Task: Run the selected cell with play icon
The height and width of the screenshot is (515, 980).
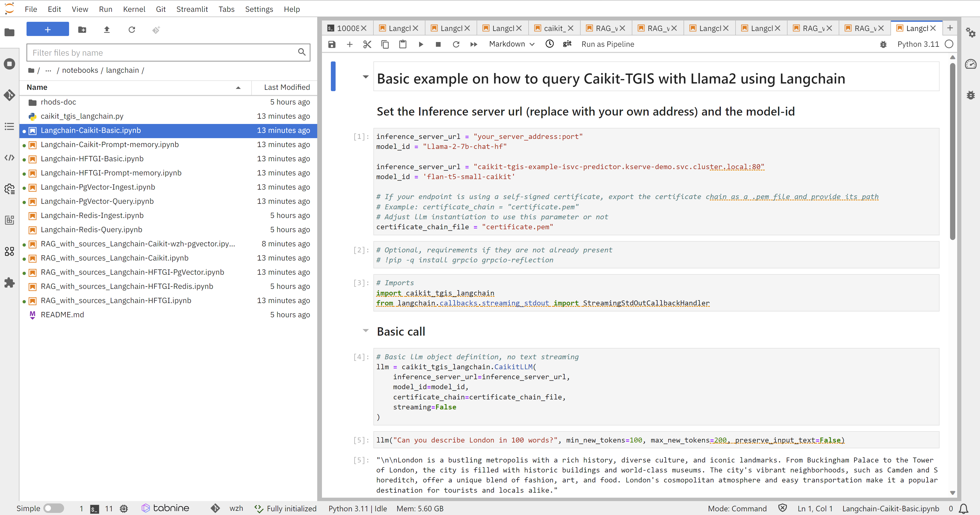Action: point(420,44)
